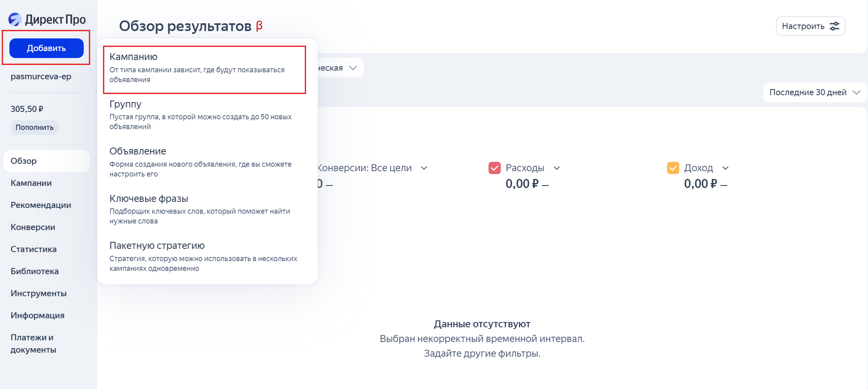Click the red beta symbol next to title
The height and width of the screenshot is (389, 868).
(259, 26)
